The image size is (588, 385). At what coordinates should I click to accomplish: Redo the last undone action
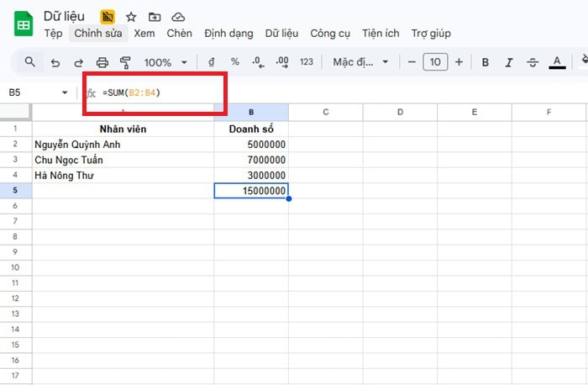tap(79, 62)
